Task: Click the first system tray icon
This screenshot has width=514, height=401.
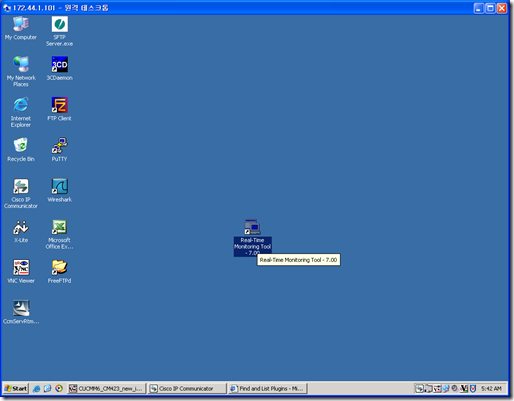Action: pos(419,388)
